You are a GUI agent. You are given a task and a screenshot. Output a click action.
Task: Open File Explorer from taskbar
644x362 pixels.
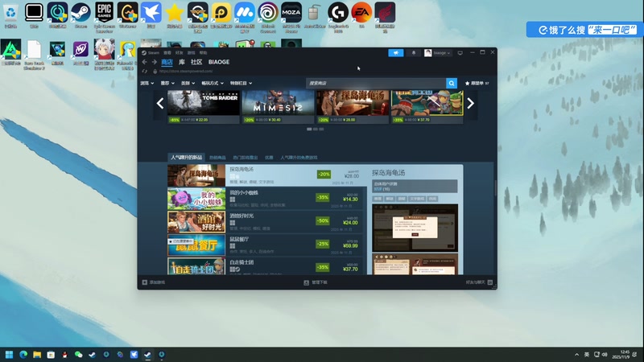click(x=37, y=355)
